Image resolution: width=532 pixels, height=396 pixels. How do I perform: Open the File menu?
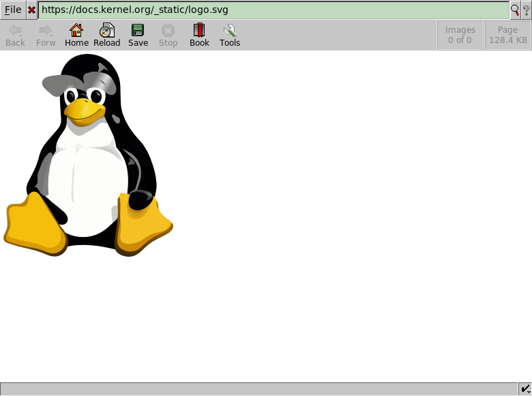point(13,10)
